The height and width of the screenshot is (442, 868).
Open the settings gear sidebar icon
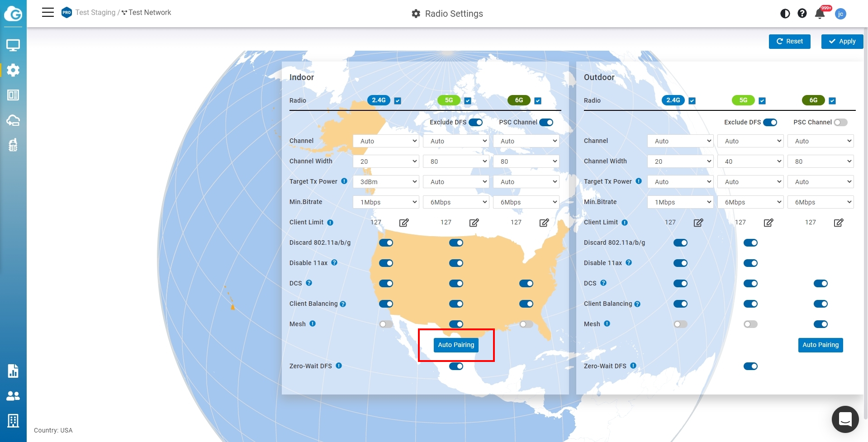pyautogui.click(x=13, y=70)
